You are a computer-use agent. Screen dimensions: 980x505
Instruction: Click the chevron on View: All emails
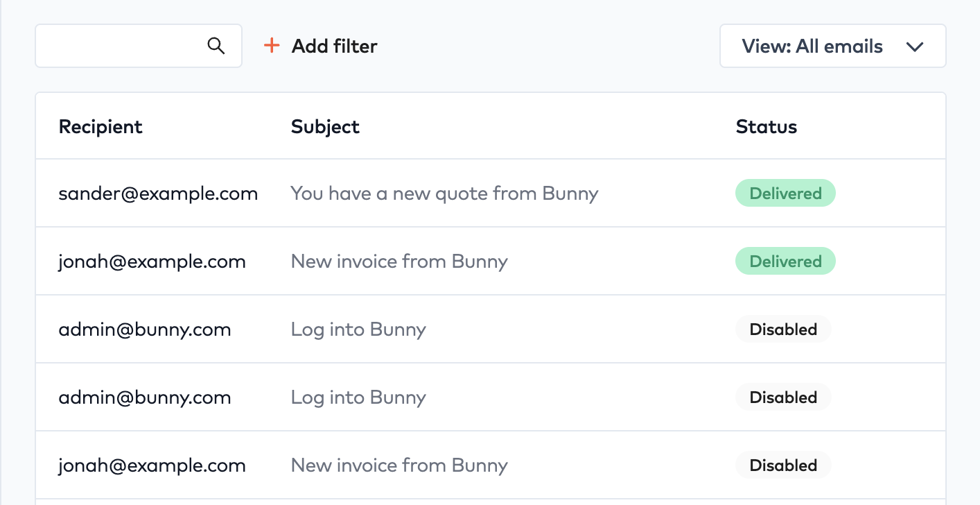tap(915, 46)
